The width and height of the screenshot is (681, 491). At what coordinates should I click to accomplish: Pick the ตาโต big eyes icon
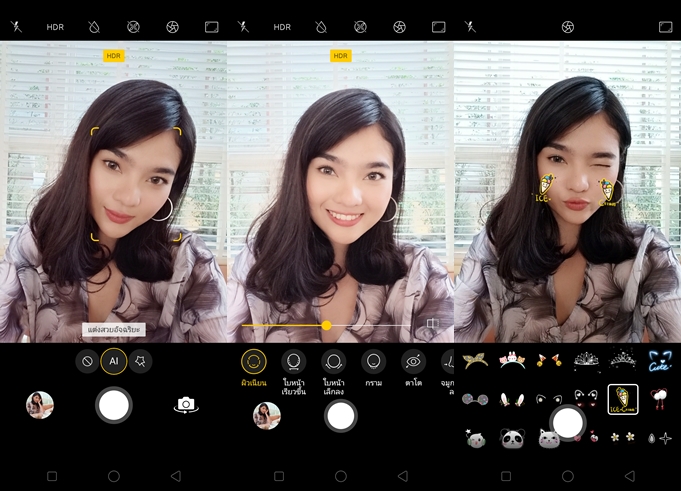(412, 361)
